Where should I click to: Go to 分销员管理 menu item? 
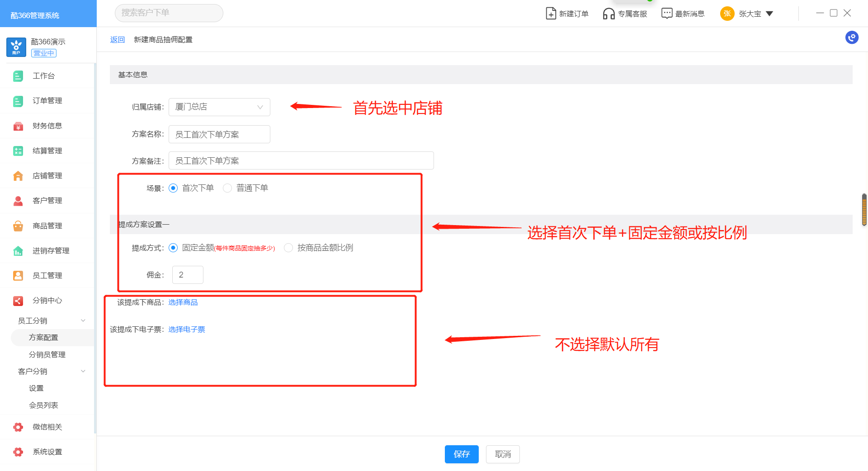coord(47,355)
